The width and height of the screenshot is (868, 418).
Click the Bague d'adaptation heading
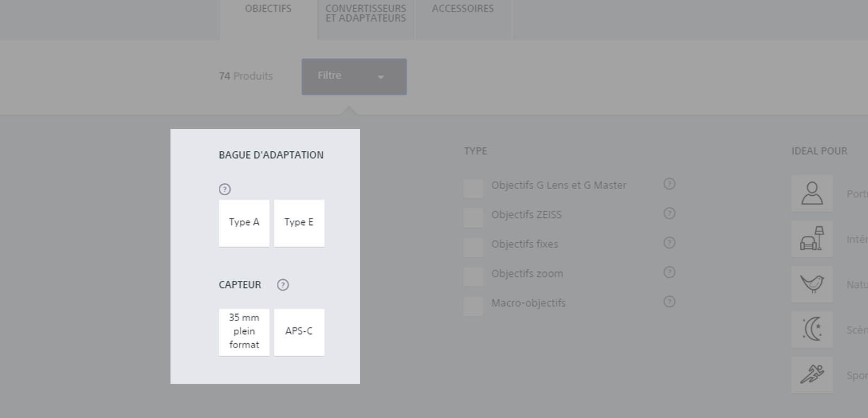click(x=271, y=155)
